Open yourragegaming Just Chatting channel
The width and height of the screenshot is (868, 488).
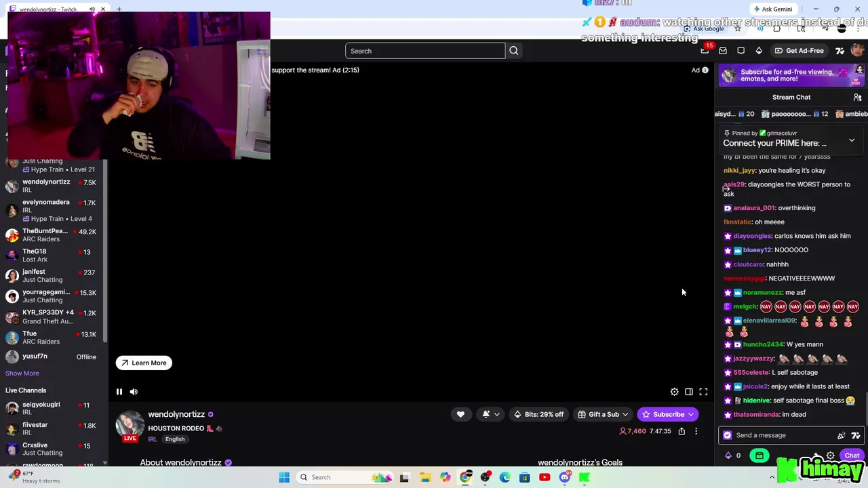(53, 296)
